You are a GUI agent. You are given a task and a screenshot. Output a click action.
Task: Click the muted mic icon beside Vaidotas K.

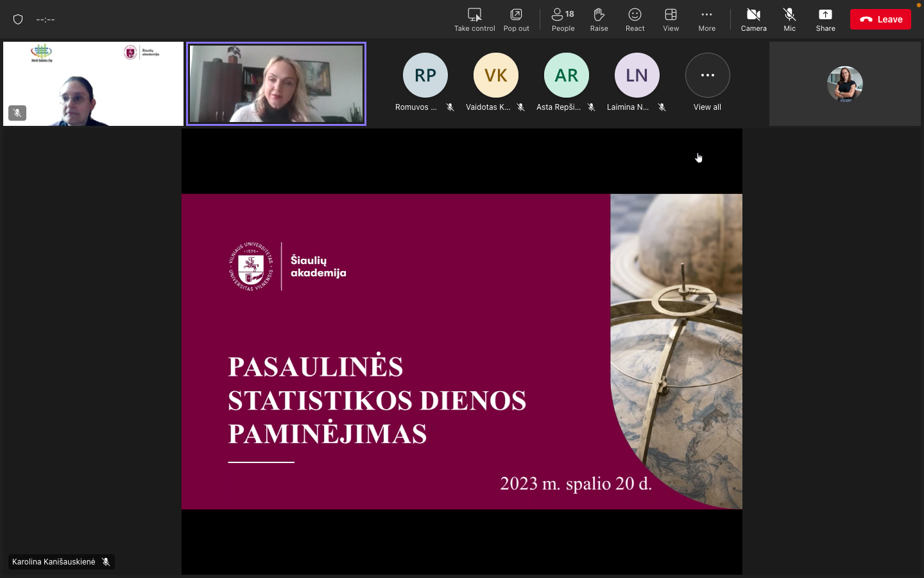(520, 107)
